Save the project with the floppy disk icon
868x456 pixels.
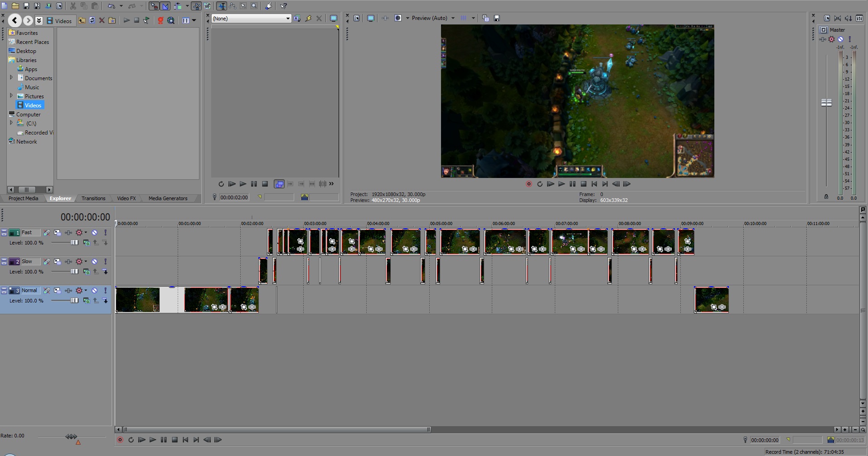point(26,6)
